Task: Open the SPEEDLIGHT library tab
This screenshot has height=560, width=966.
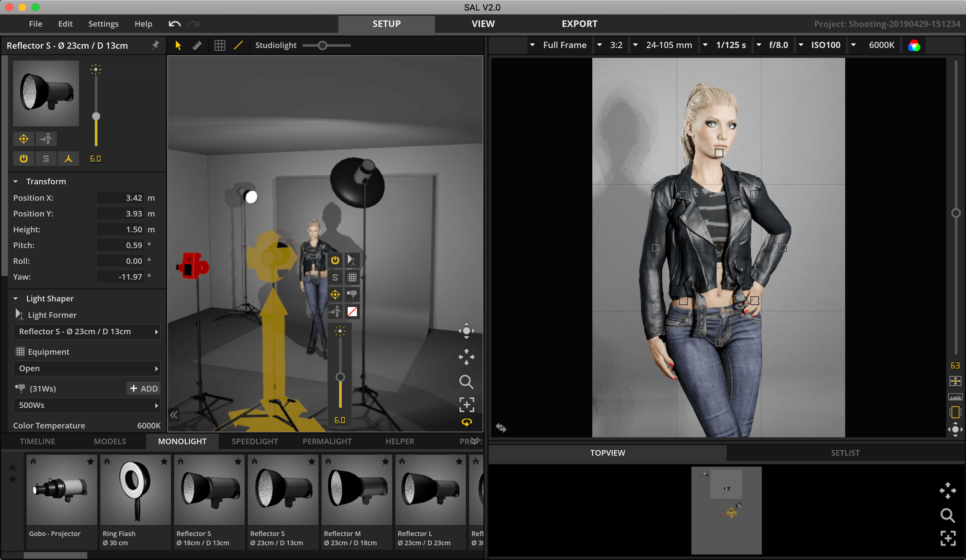Action: (255, 441)
